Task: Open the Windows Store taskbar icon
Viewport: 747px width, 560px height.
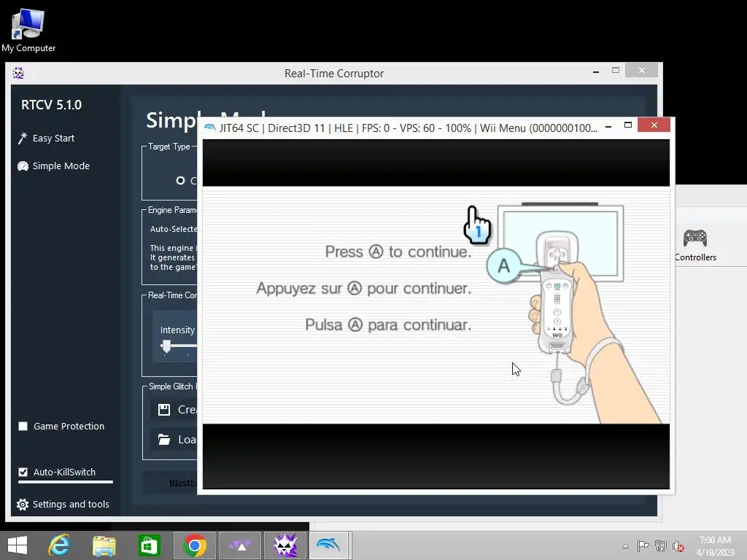Action: click(149, 545)
